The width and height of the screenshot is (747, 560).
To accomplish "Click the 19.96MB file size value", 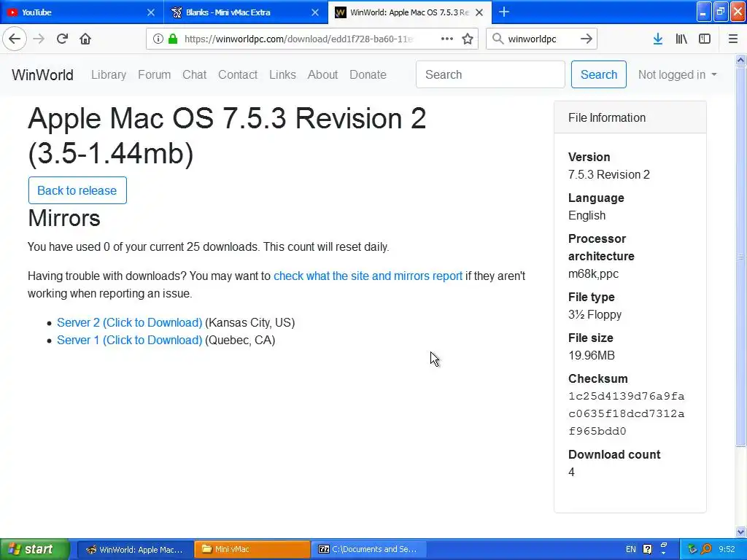I will [591, 355].
